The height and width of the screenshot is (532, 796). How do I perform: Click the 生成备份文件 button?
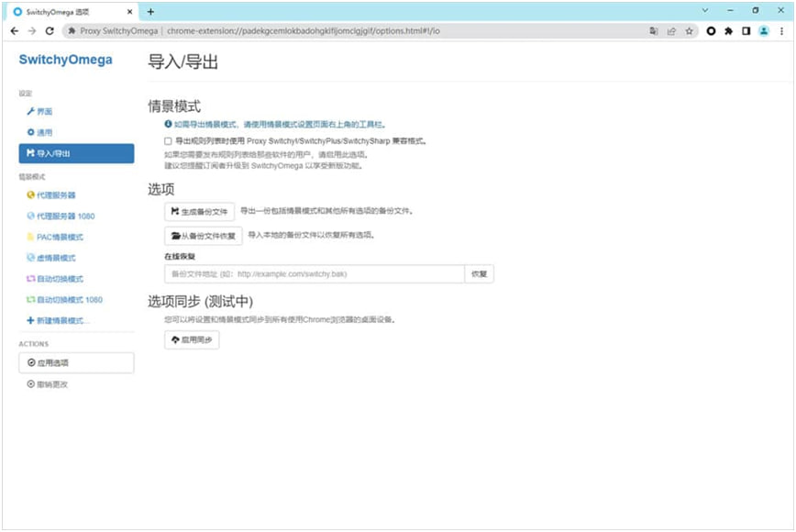[x=199, y=211]
